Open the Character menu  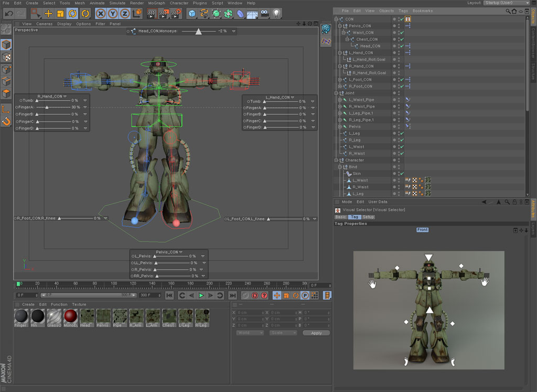coord(179,3)
